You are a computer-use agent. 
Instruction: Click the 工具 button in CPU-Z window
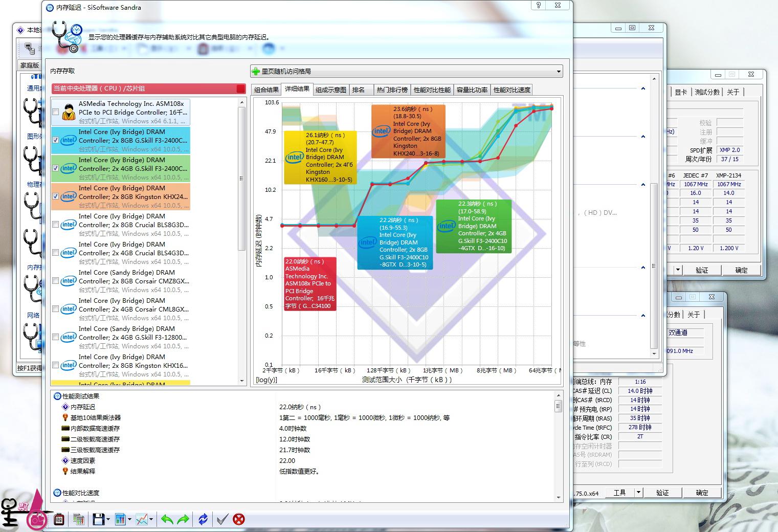pos(619,493)
